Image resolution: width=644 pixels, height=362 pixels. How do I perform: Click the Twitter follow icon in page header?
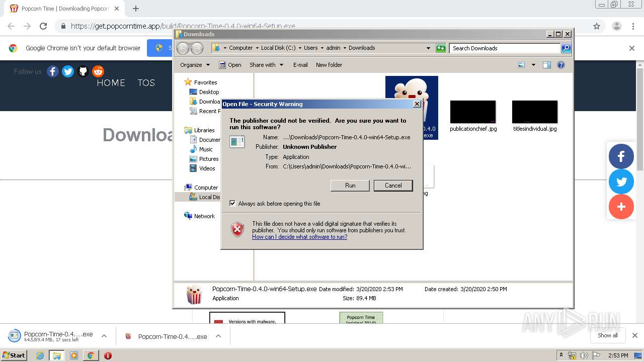coord(68,71)
